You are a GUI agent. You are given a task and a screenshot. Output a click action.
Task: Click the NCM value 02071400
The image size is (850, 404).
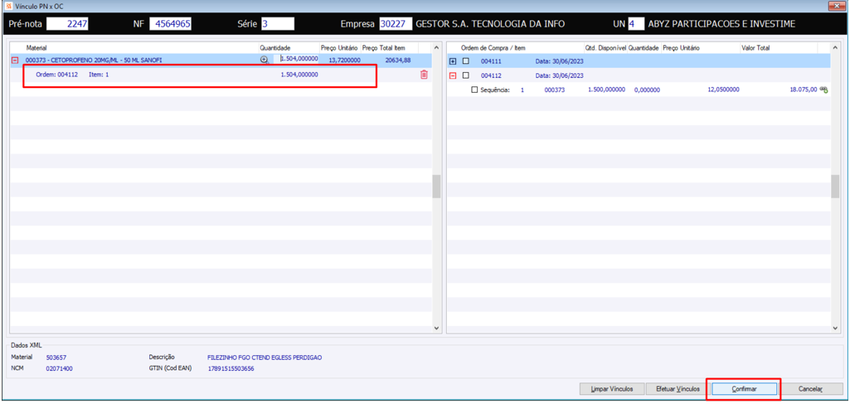(x=59, y=369)
